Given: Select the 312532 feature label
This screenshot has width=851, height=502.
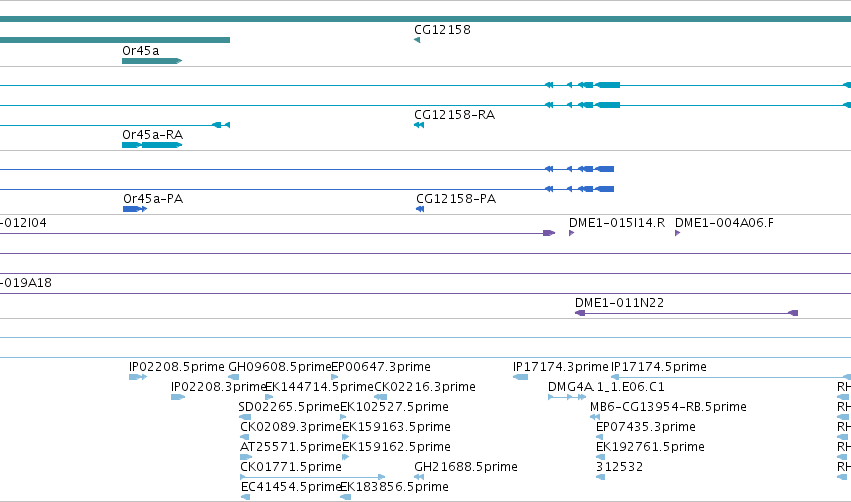Looking at the screenshot, I should [619, 467].
